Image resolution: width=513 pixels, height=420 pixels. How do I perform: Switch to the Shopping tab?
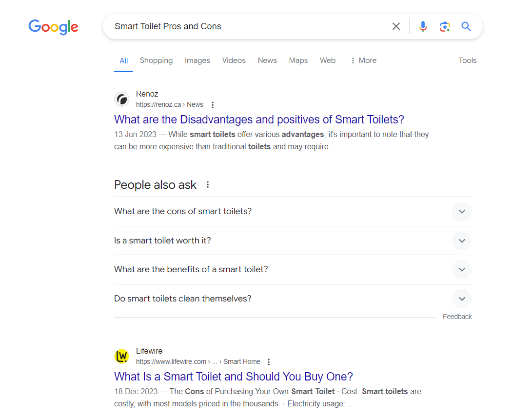click(156, 60)
